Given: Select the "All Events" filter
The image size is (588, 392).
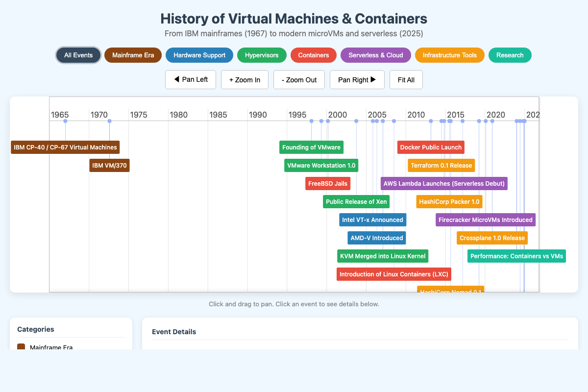Looking at the screenshot, I should [x=78, y=55].
